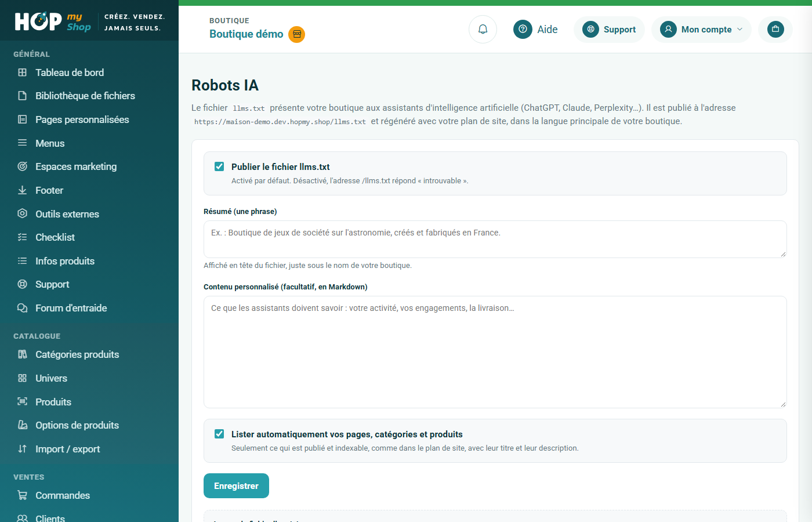Go to Univers in sidebar
The image size is (812, 522).
(x=51, y=378)
